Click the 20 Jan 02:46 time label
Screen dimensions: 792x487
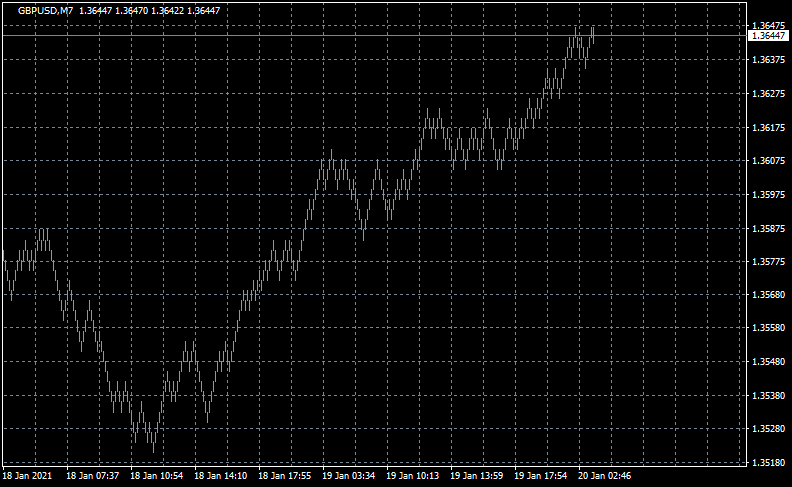(x=605, y=476)
